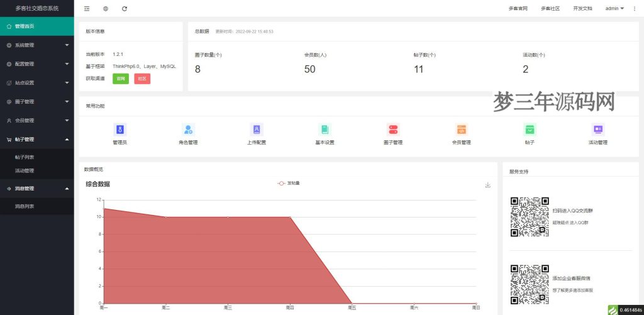The image size is (644, 315).
Task: Click the 多客社交婚恋系统 logo title
Action: click(37, 8)
